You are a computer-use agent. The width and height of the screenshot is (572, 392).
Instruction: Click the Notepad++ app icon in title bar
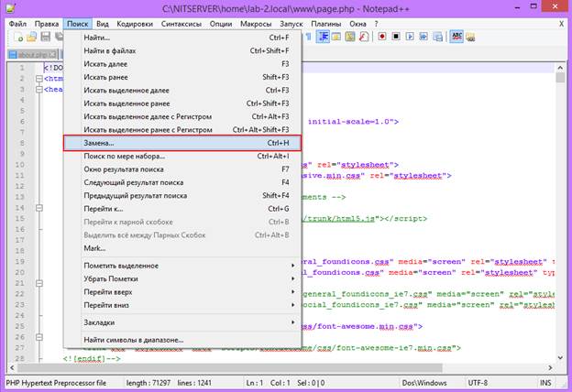click(10, 7)
